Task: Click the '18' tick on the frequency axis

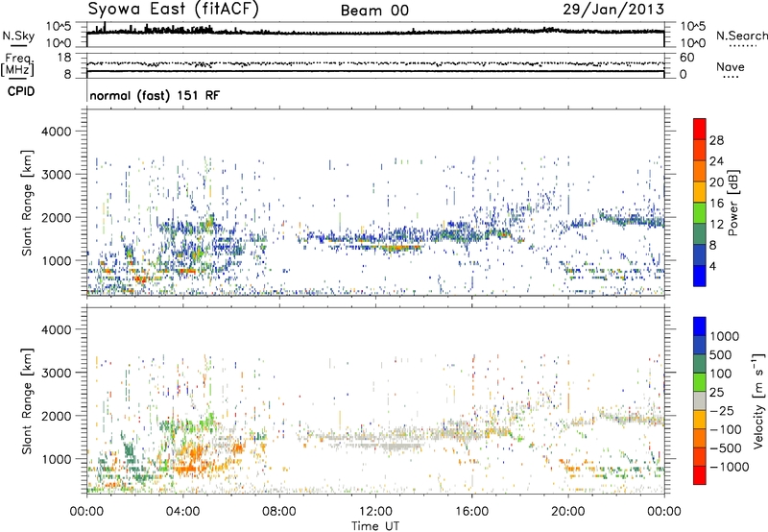Action: point(64,58)
